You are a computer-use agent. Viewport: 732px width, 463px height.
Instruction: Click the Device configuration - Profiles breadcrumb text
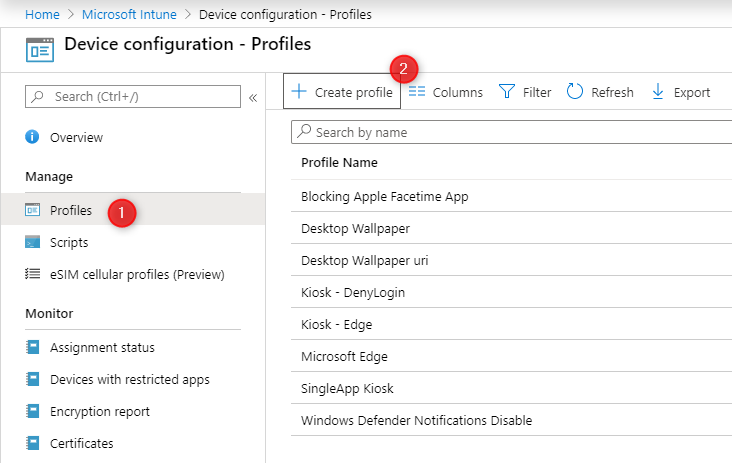point(285,14)
